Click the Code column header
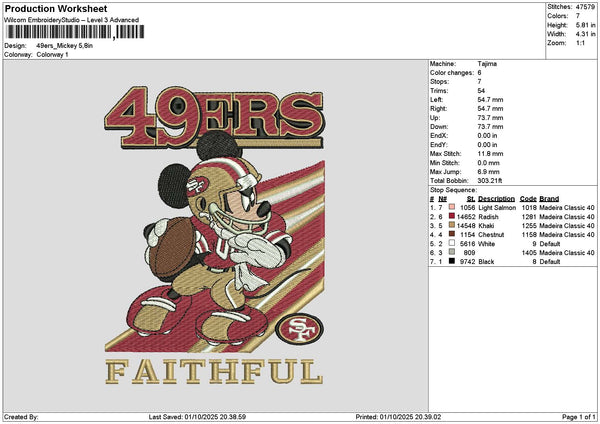This screenshot has width=600, height=424. [x=528, y=199]
